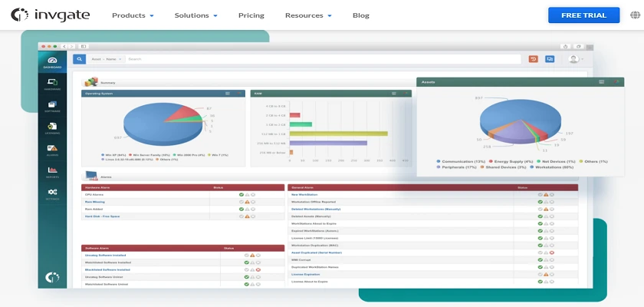Open the Hardware sidebar section
The height and width of the screenshot is (307, 644).
click(52, 84)
